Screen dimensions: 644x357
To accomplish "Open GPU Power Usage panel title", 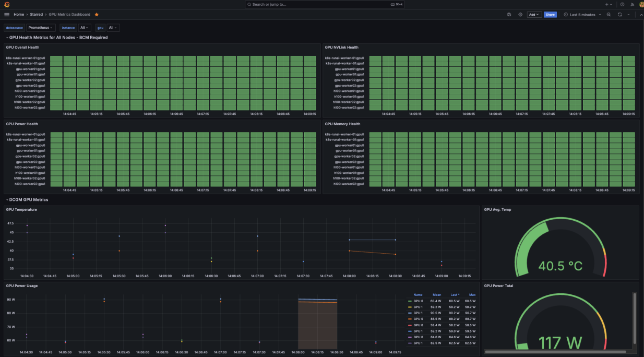I will click(22, 285).
